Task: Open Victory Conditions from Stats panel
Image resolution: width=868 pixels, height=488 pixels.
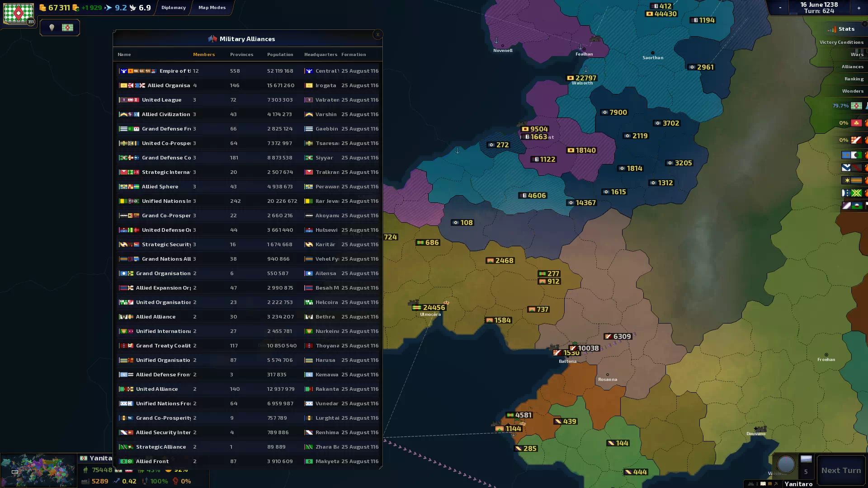Action: [841, 42]
